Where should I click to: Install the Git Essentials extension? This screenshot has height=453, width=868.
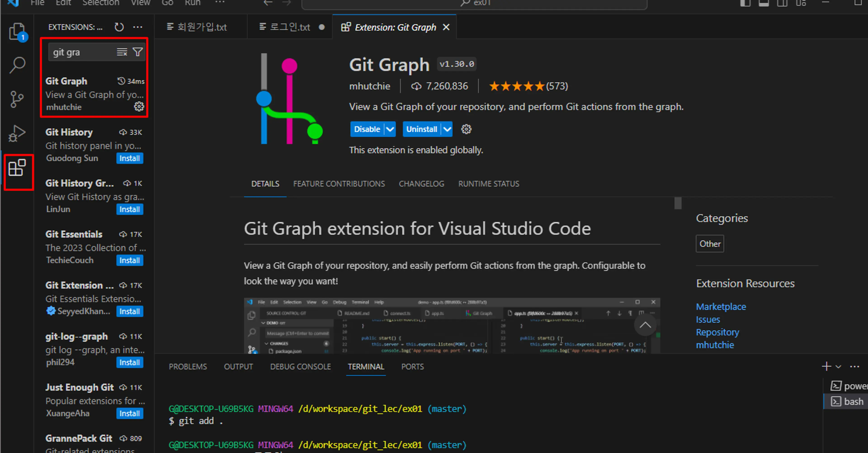(x=129, y=260)
